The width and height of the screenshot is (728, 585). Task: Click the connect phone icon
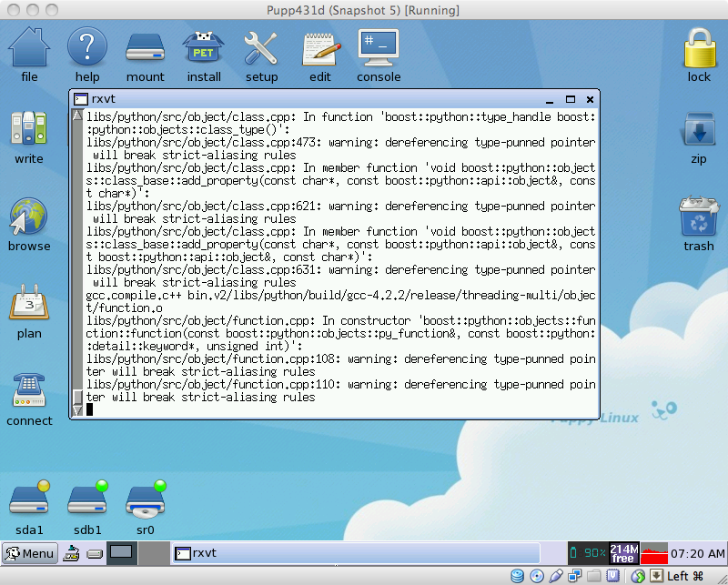pos(29,392)
